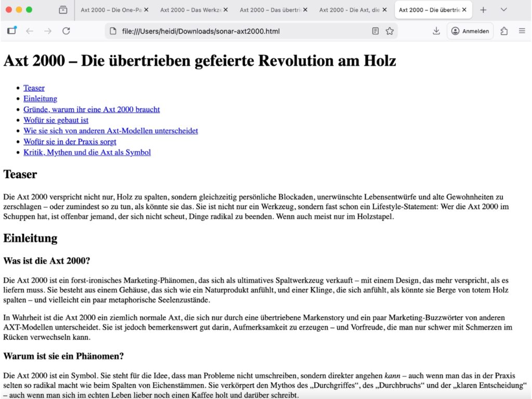The width and height of the screenshot is (532, 399).
Task: Click the share icon near Anmelden
Action: click(x=503, y=31)
